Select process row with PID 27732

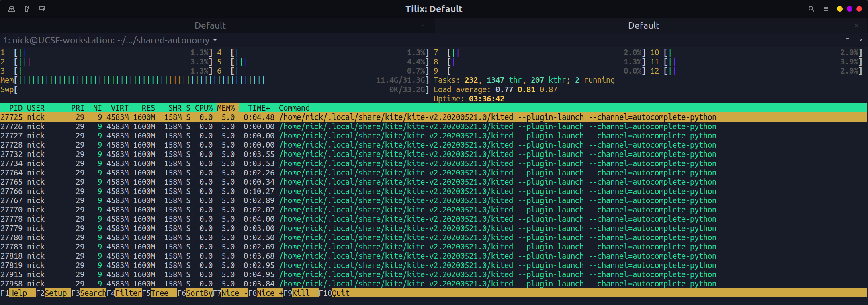click(433, 154)
